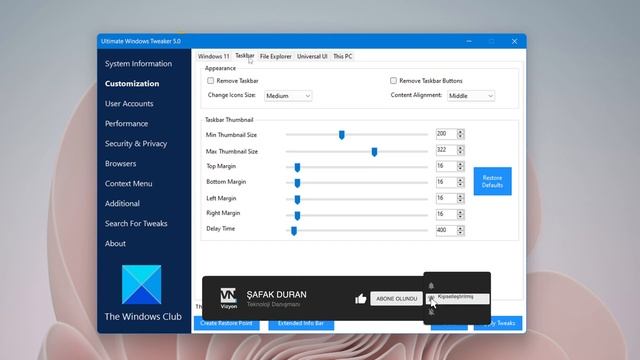The height and width of the screenshot is (360, 640).
Task: Focus the Bottom Margin value box
Action: pyautogui.click(x=446, y=182)
